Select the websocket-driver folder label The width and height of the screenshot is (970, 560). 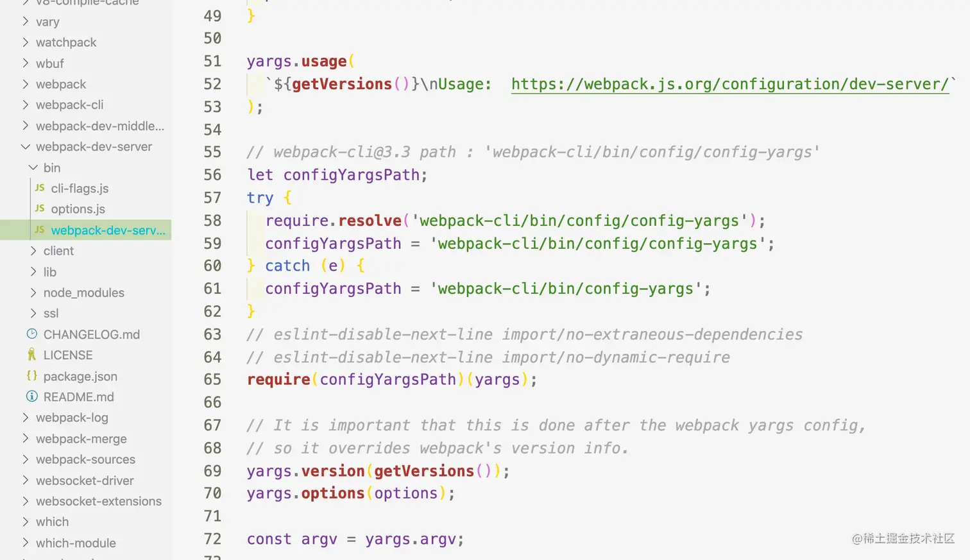85,480
